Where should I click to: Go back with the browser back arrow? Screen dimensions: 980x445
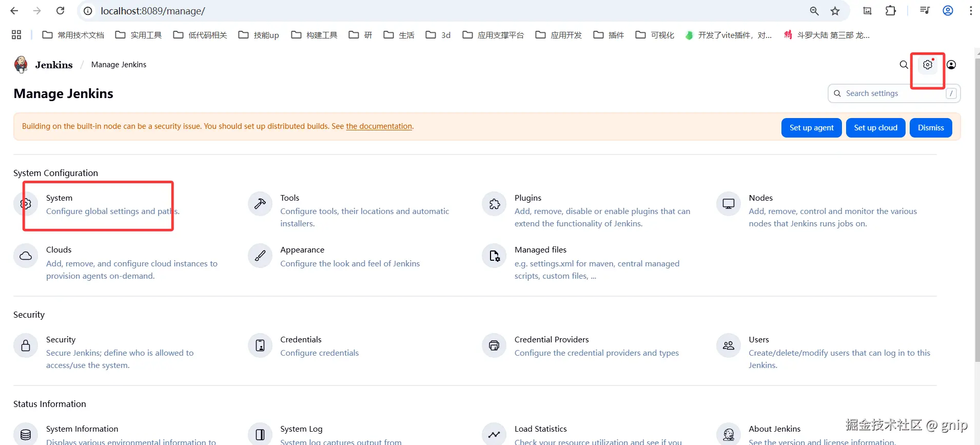pyautogui.click(x=14, y=11)
